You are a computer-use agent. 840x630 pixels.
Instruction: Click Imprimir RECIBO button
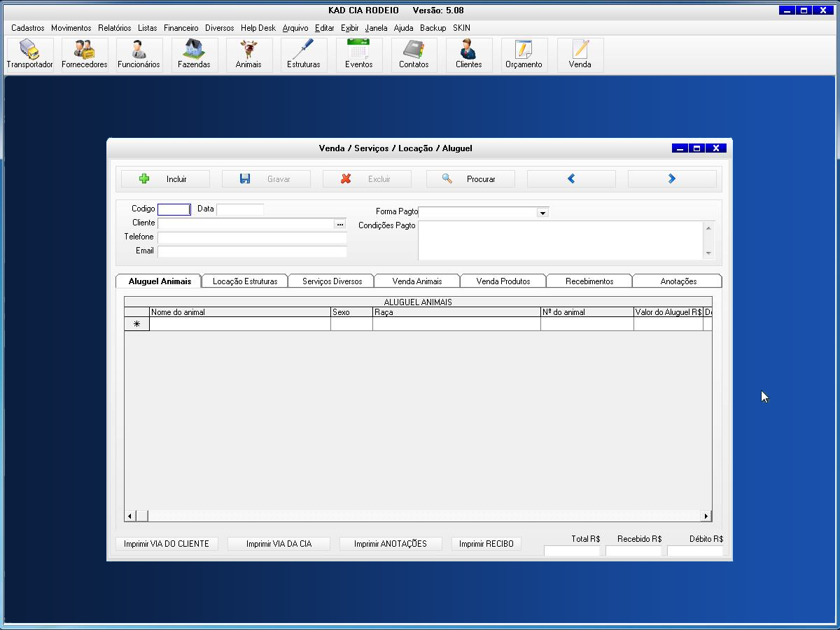486,544
